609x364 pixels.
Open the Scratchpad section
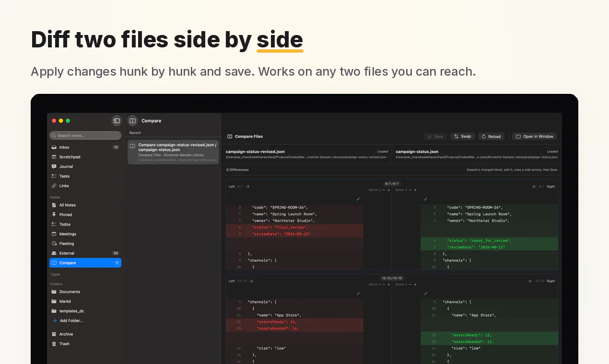[85, 157]
